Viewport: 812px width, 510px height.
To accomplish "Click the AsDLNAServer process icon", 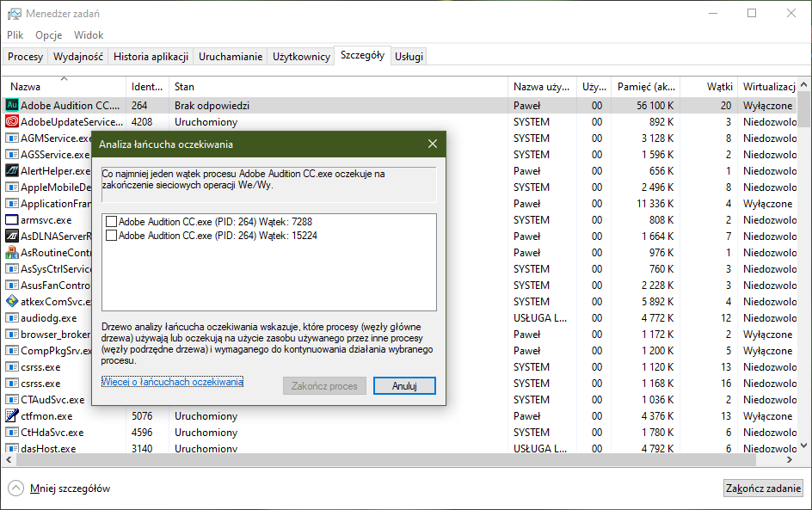I will pos(12,237).
